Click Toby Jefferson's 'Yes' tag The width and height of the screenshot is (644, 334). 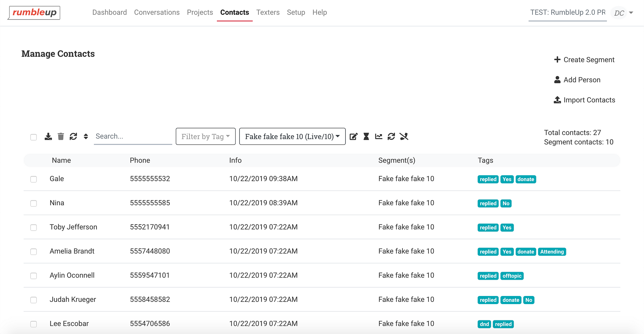click(x=507, y=228)
